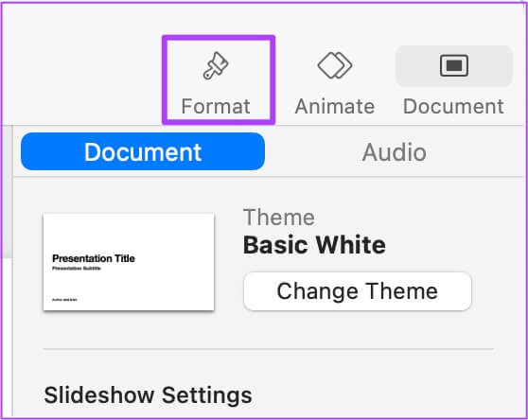Click the Format label in toolbar
528x420 pixels.
216,106
